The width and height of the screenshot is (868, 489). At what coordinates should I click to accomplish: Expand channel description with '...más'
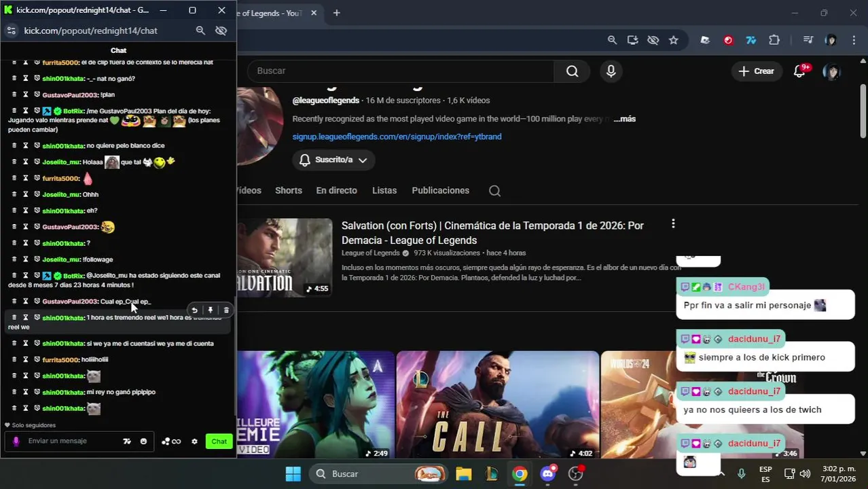[x=624, y=119]
